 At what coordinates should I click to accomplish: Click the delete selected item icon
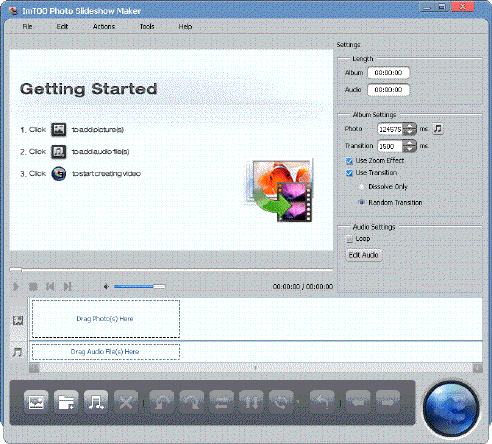pyautogui.click(x=126, y=402)
